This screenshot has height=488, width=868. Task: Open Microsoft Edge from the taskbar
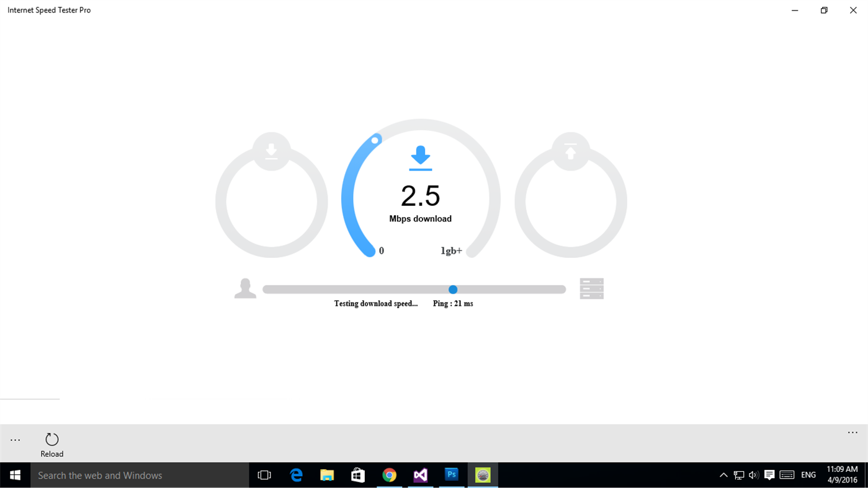295,474
